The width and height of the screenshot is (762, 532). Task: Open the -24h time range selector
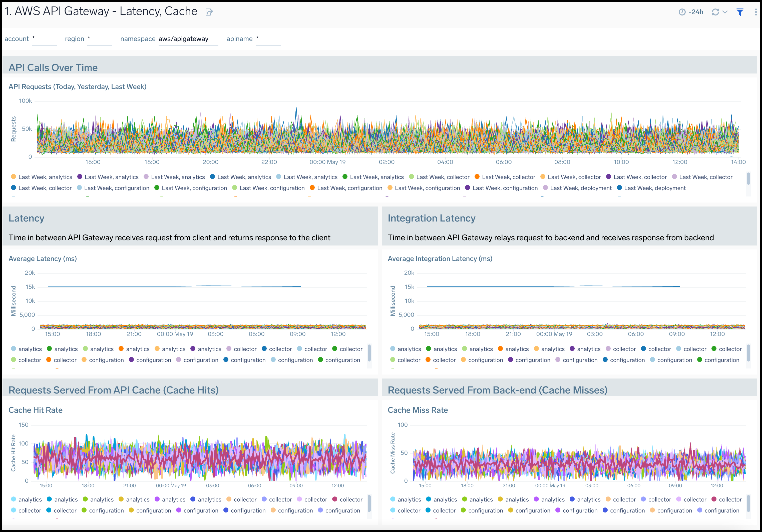(696, 12)
